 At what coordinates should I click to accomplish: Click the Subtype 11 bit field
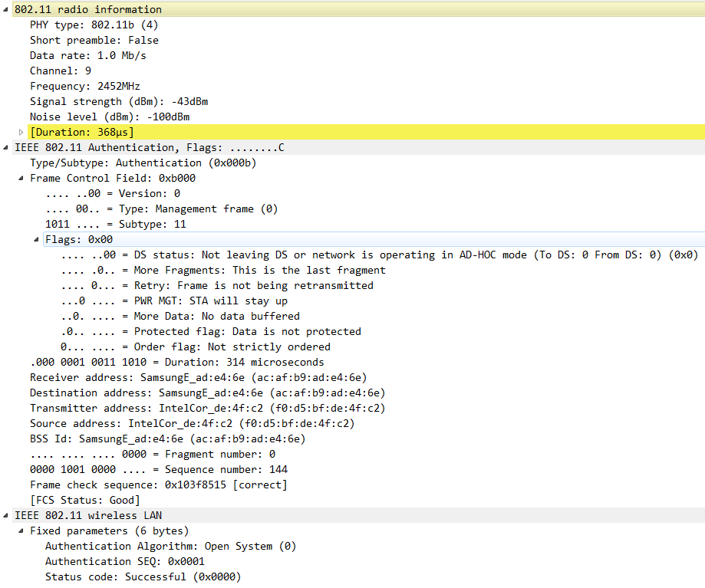click(115, 224)
